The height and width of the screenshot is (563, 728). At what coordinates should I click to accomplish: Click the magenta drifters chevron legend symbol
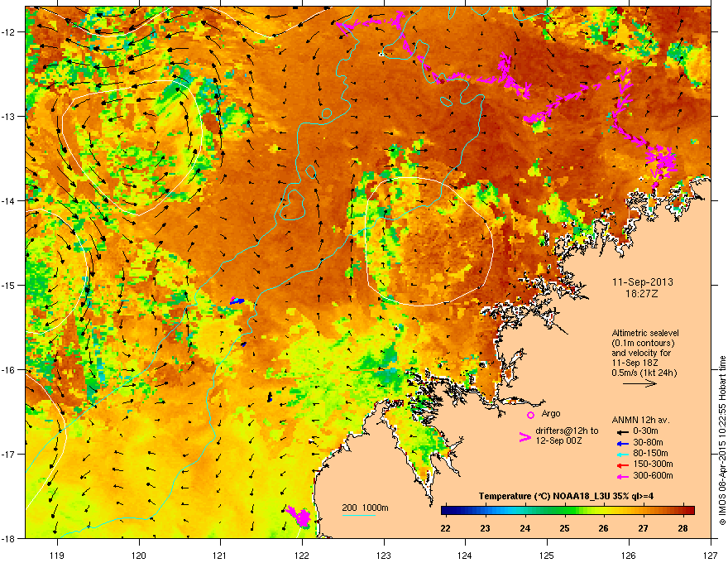click(524, 437)
